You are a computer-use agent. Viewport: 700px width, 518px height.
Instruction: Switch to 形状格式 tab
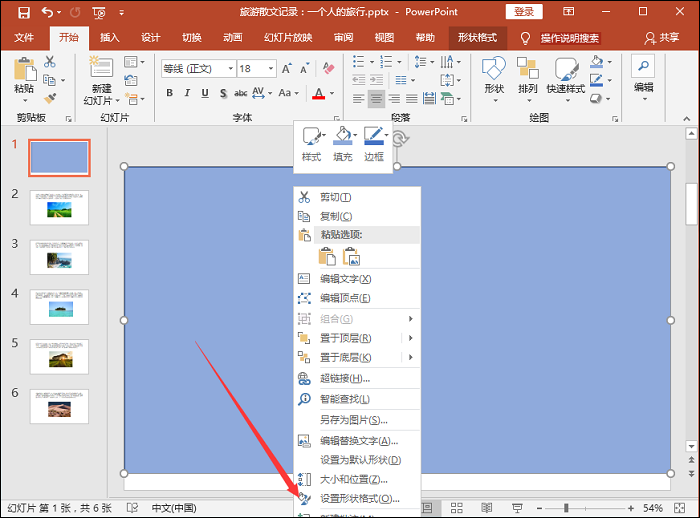(x=477, y=38)
